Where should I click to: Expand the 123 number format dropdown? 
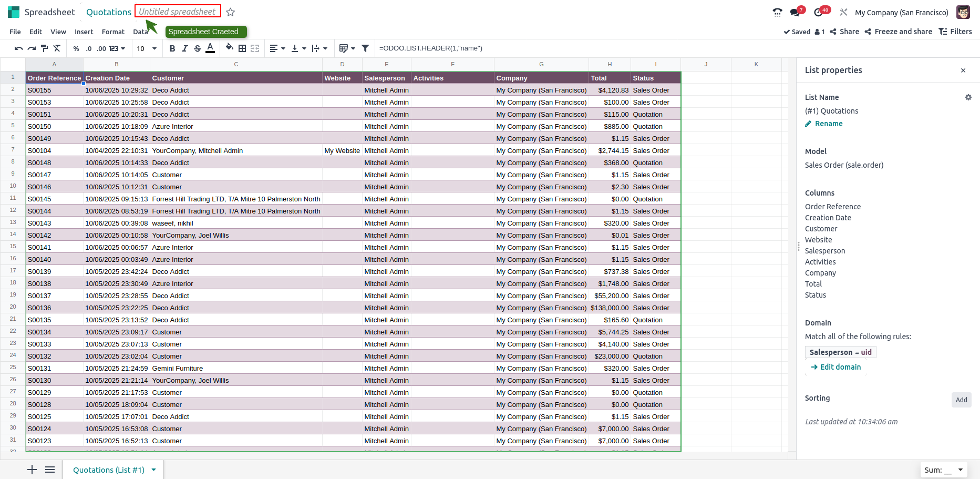coord(117,48)
